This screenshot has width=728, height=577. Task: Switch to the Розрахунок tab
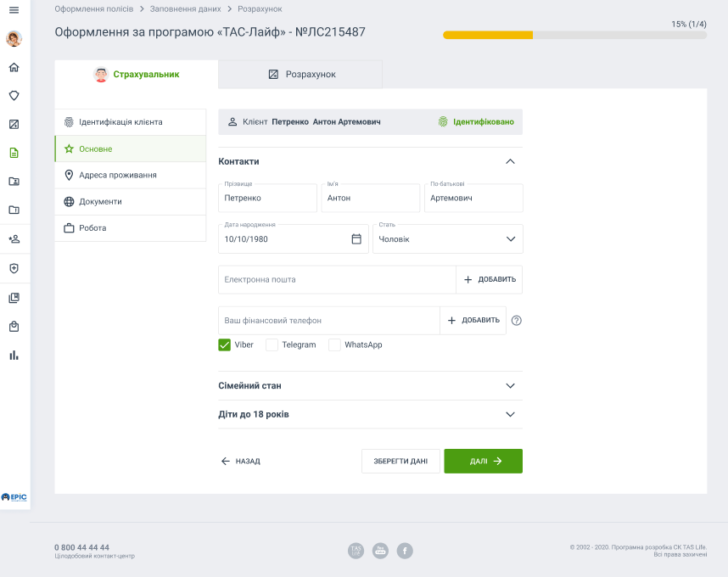(x=300, y=75)
